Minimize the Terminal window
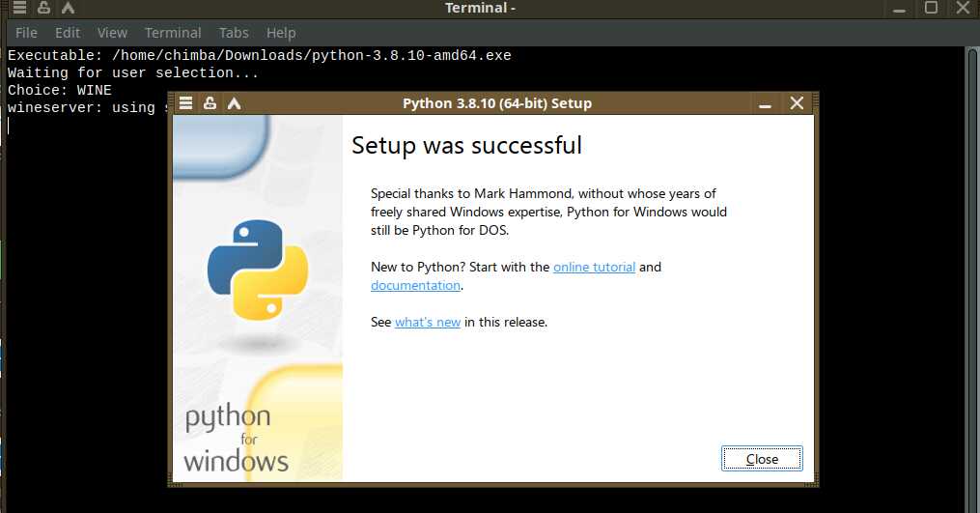 coord(899,9)
